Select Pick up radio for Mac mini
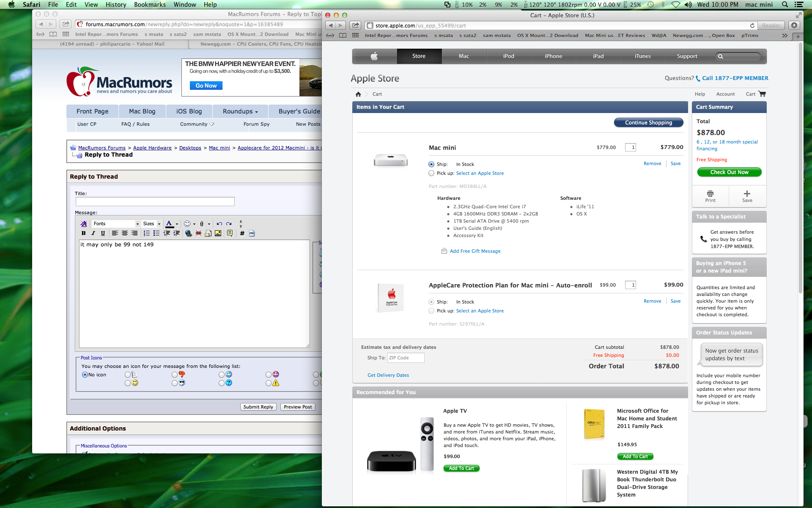Image resolution: width=812 pixels, height=508 pixels. coord(431,173)
